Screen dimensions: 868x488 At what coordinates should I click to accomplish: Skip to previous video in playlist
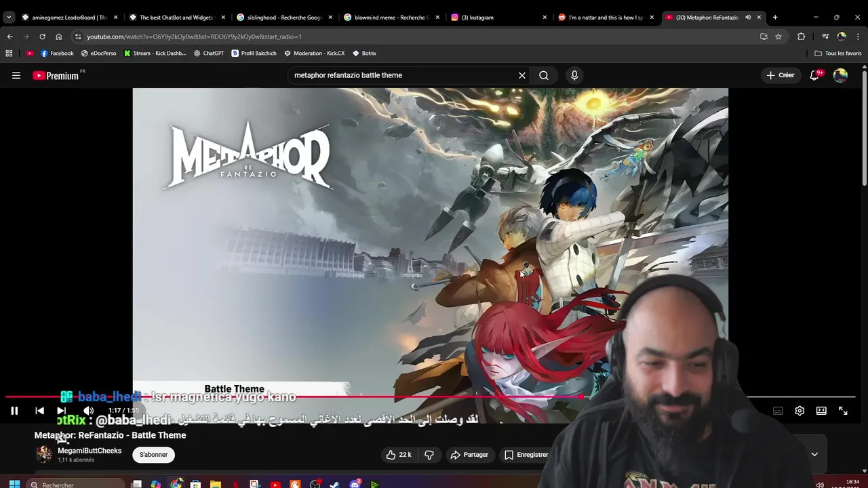[39, 411]
